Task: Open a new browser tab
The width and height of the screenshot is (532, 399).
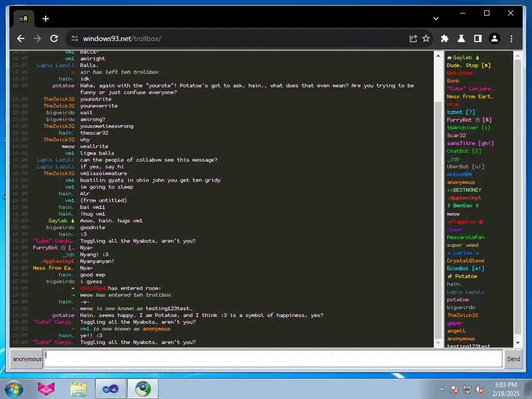Action: tap(46, 19)
